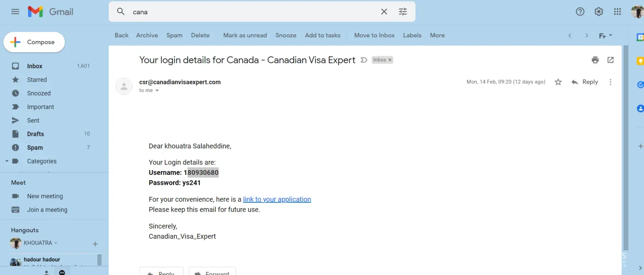The image size is (644, 275).
Task: Expand the Categories label list
Action: [7, 161]
